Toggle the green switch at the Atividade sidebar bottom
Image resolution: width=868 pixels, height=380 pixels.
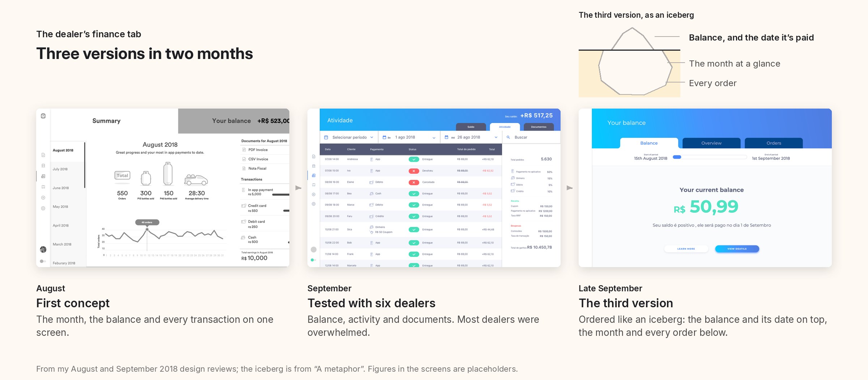[313, 260]
